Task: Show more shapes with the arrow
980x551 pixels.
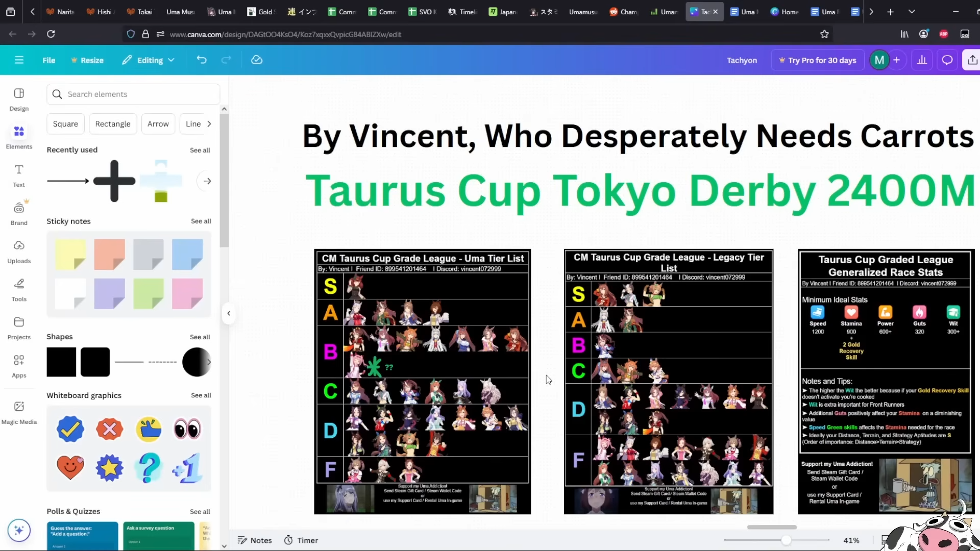Action: [x=209, y=362]
